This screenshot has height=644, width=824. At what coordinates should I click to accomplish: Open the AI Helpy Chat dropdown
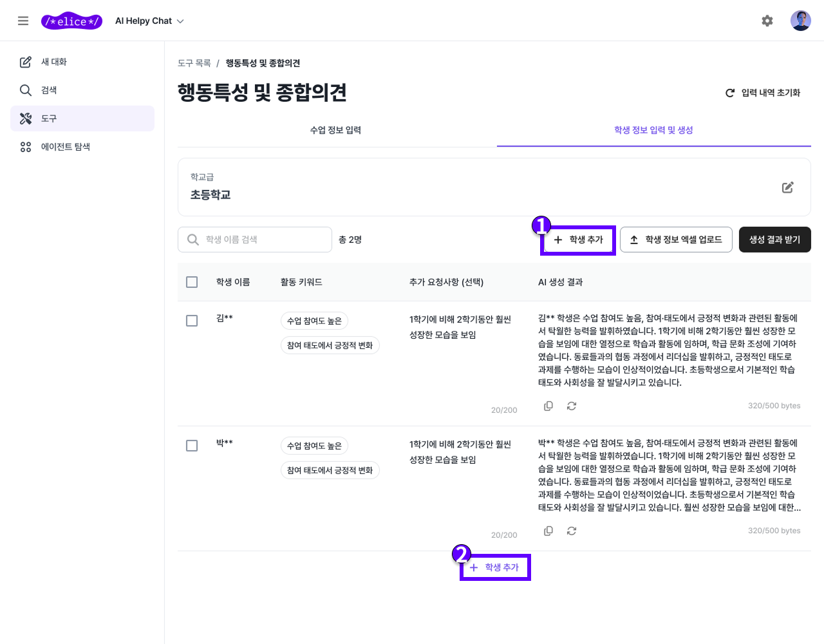click(x=149, y=20)
